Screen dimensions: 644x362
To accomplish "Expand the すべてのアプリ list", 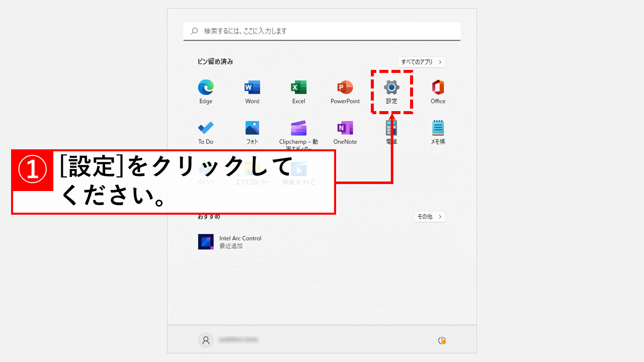I will (x=421, y=62).
